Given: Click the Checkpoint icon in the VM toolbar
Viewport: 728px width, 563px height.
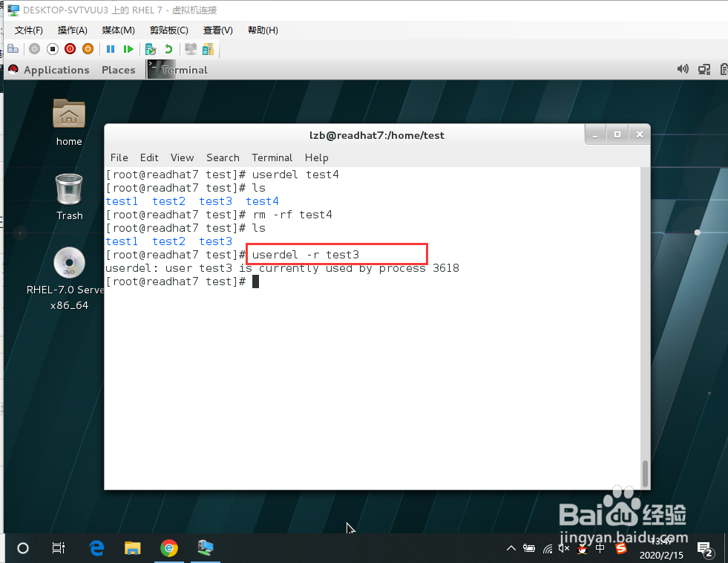Looking at the screenshot, I should point(151,49).
